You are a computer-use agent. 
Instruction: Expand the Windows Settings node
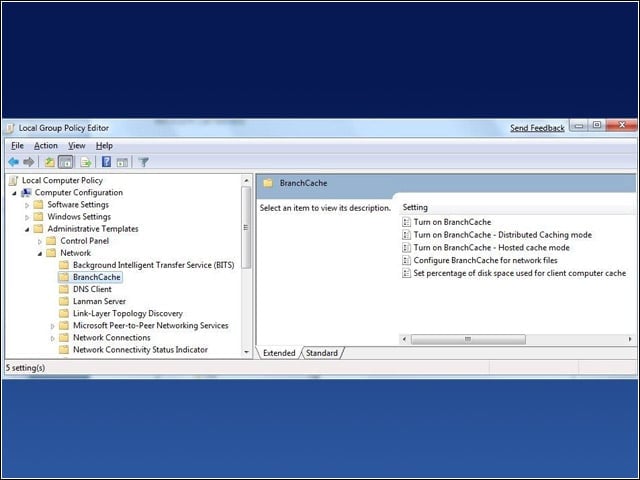tap(27, 217)
